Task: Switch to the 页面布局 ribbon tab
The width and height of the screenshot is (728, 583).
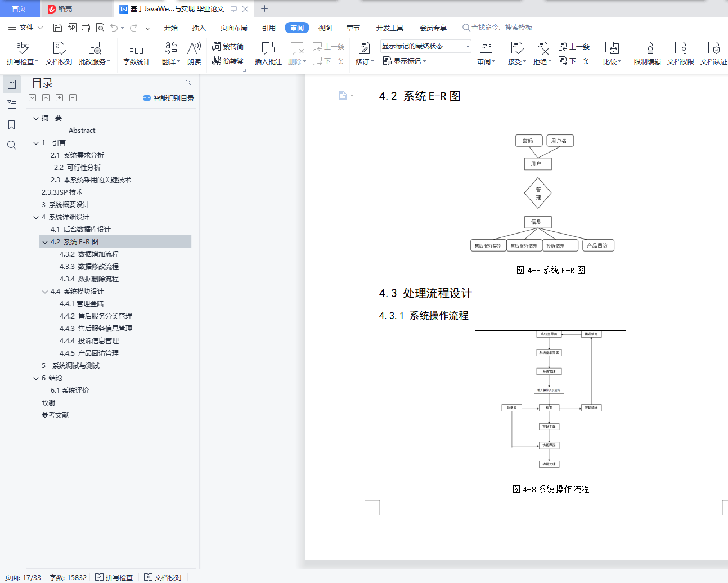Action: pos(234,28)
